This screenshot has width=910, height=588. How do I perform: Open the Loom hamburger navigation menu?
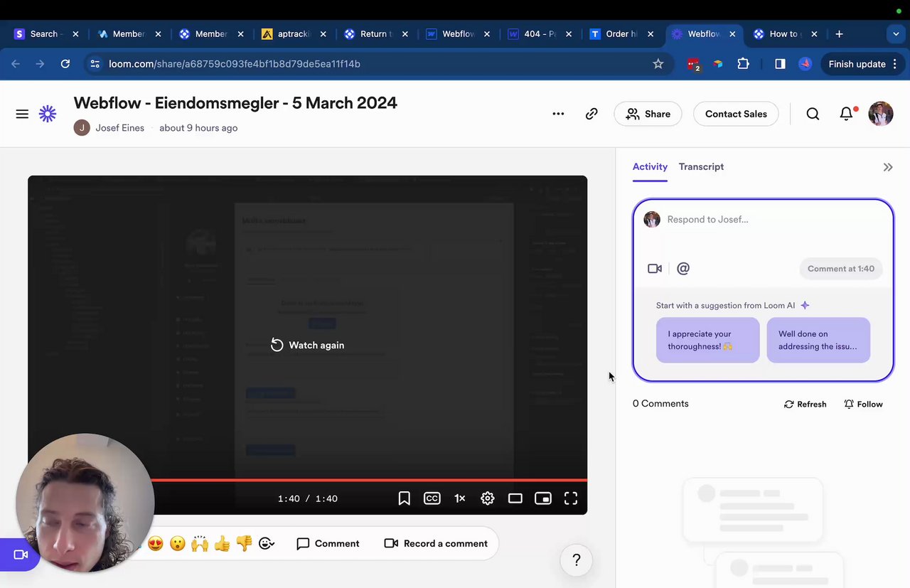pyautogui.click(x=22, y=114)
